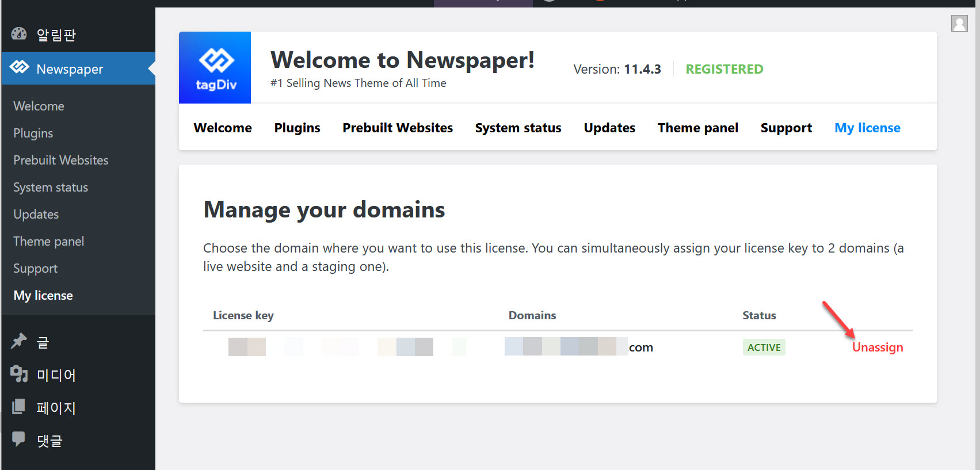Open Prebuilt Websites in sidebar submenu
The height and width of the screenshot is (470, 980).
click(x=61, y=161)
